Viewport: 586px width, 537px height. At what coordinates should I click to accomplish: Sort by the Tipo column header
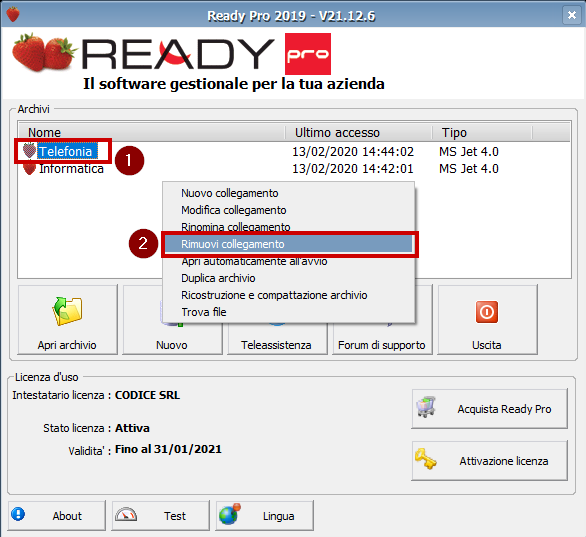[x=482, y=132]
